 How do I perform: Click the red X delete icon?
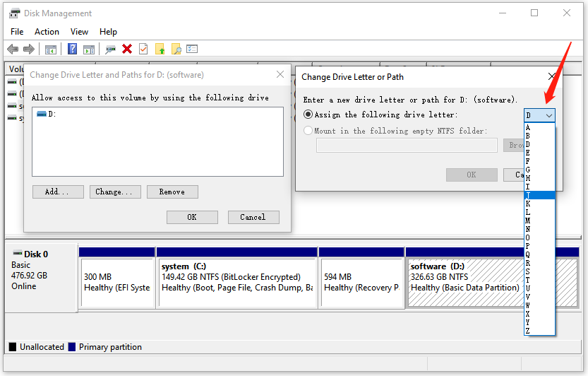[x=127, y=49]
